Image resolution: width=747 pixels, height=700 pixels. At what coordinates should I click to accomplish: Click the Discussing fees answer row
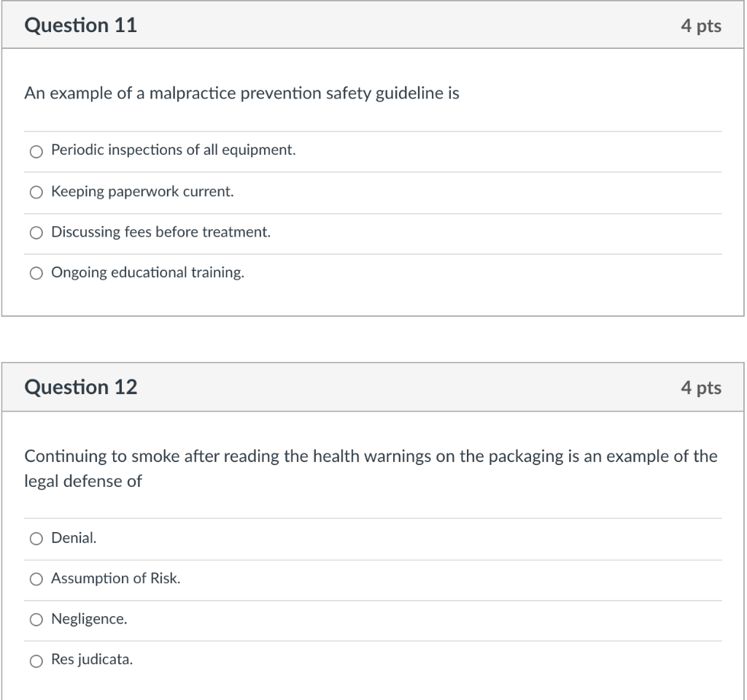click(160, 232)
